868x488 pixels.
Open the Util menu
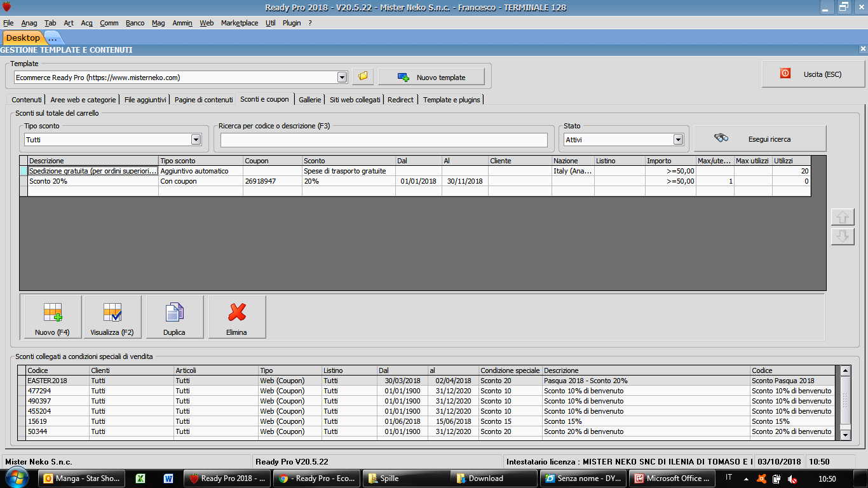pos(271,23)
